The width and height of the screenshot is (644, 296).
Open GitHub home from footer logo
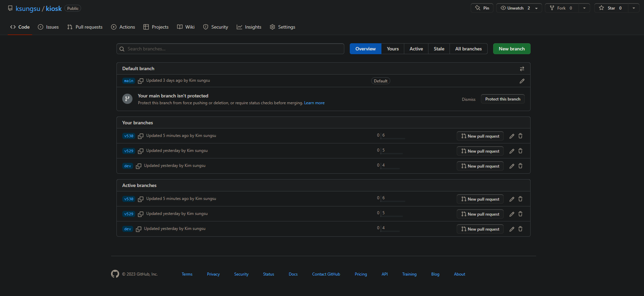pos(115,274)
